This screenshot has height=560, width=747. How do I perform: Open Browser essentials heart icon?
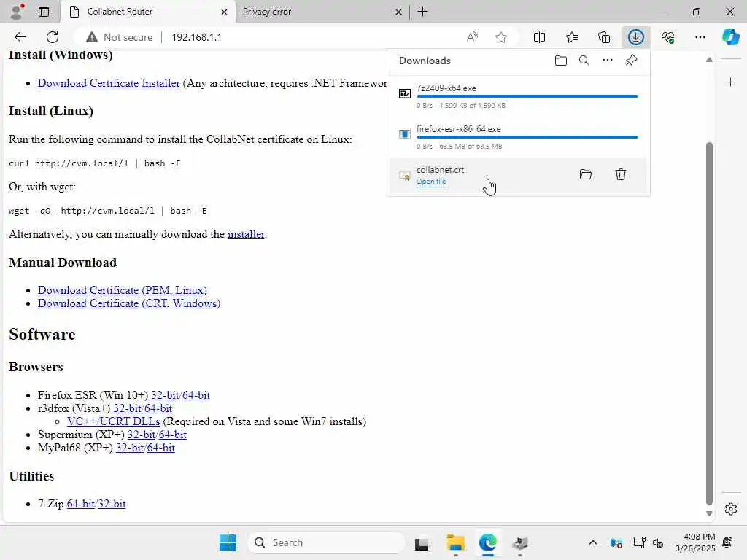668,37
